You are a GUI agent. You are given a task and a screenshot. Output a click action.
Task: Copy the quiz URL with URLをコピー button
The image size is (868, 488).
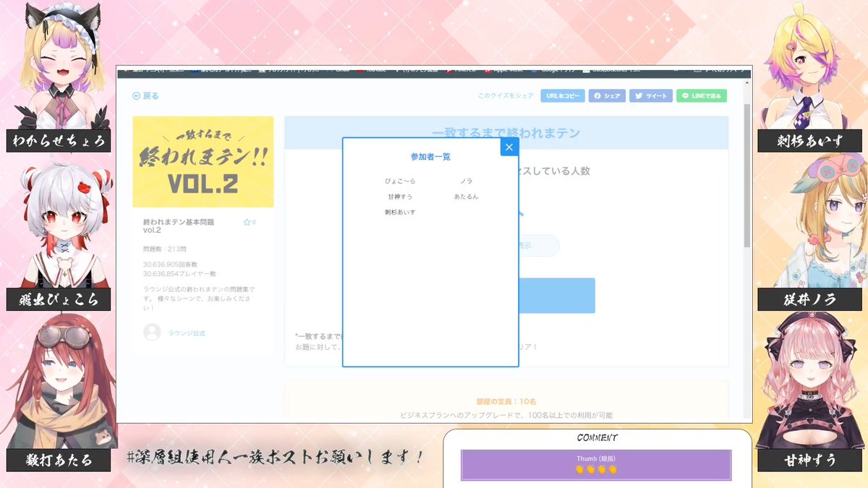point(563,95)
